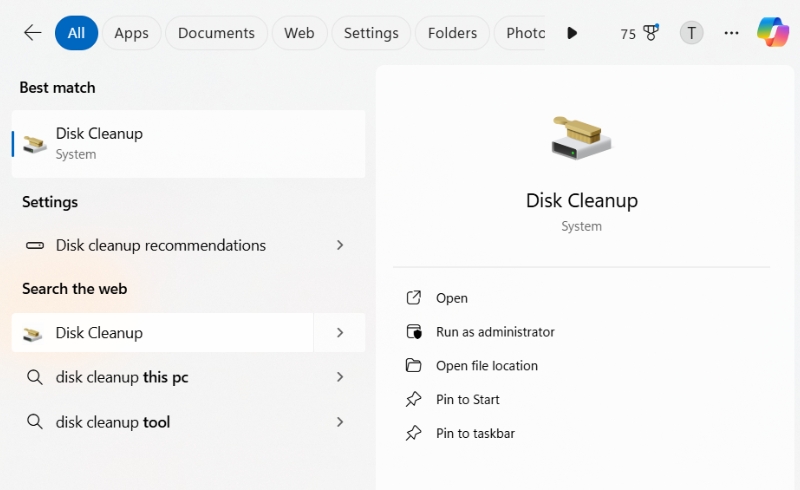The width and height of the screenshot is (800, 490).
Task: Select the All filter tab
Action: tap(76, 33)
